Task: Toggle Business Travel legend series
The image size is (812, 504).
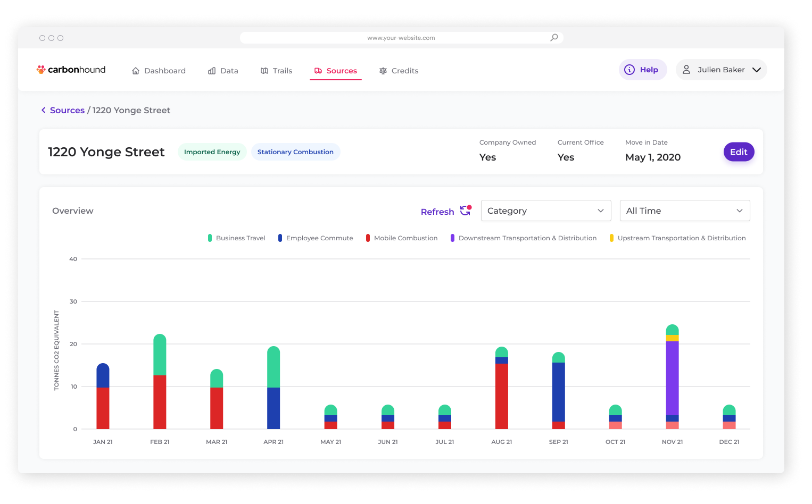Action: (236, 238)
